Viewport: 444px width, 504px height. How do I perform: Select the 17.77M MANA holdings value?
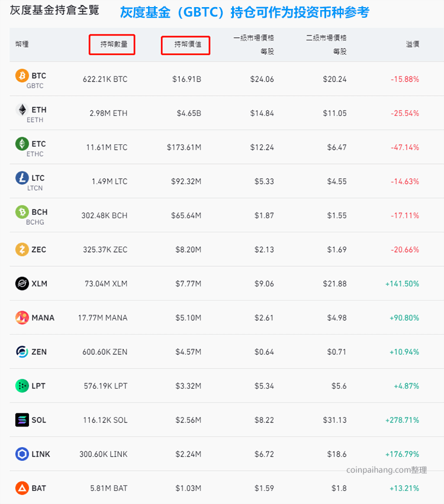pyautogui.click(x=102, y=318)
